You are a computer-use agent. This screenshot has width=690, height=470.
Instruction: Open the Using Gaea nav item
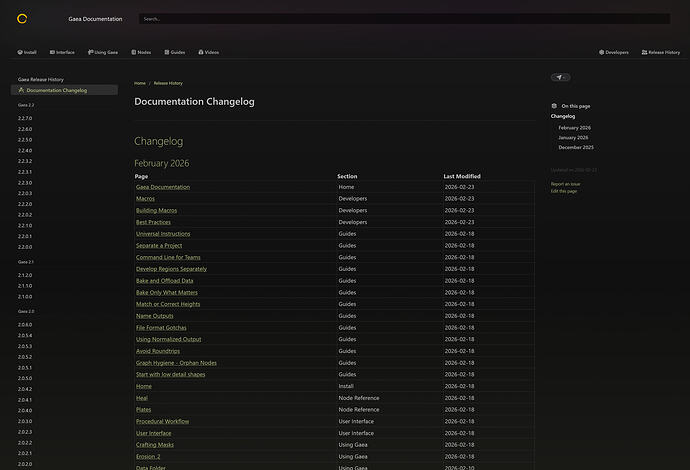pos(103,52)
